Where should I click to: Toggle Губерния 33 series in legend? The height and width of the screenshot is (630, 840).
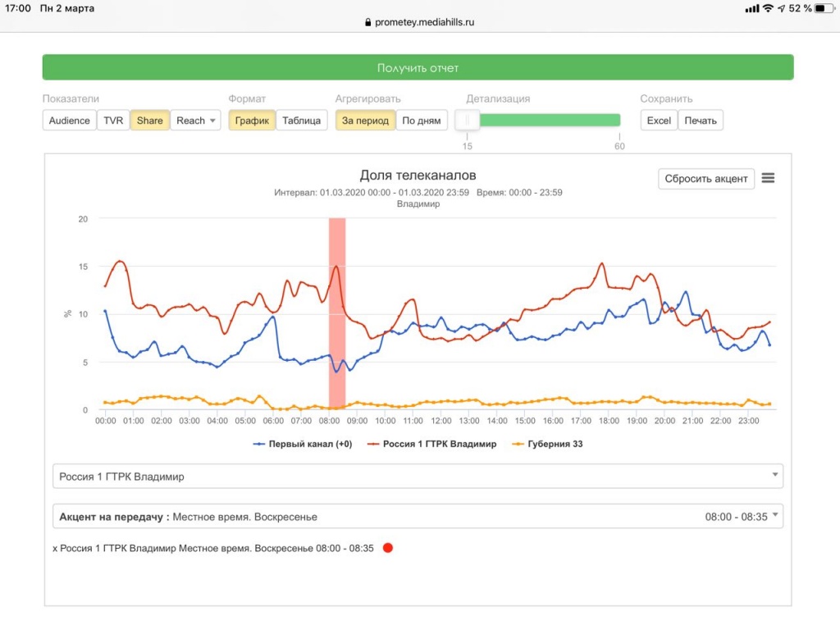[547, 444]
